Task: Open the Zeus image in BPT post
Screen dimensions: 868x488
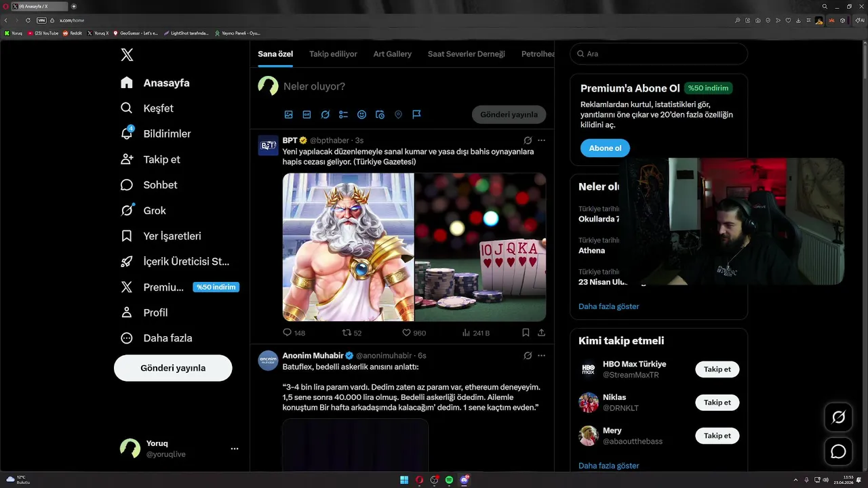Action: (348, 247)
